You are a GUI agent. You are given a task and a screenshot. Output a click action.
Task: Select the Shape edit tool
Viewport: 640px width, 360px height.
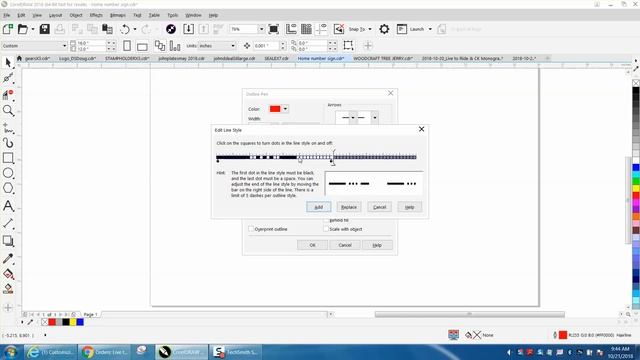tap(8, 78)
